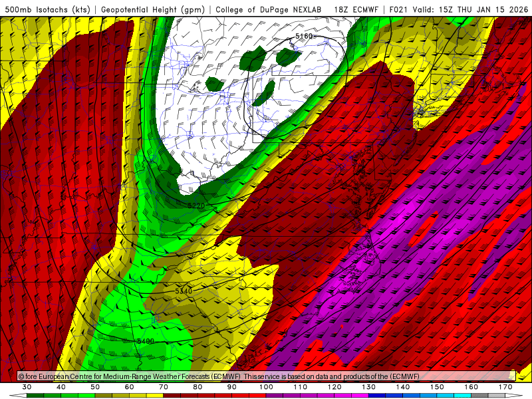Click the '500mb Isotachs (kts)' title text

pyautogui.click(x=48, y=9)
